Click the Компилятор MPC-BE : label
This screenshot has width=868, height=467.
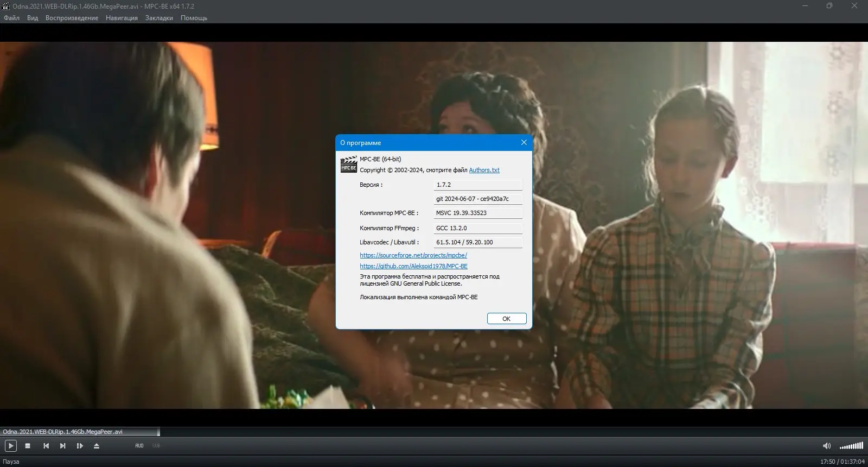click(x=389, y=213)
